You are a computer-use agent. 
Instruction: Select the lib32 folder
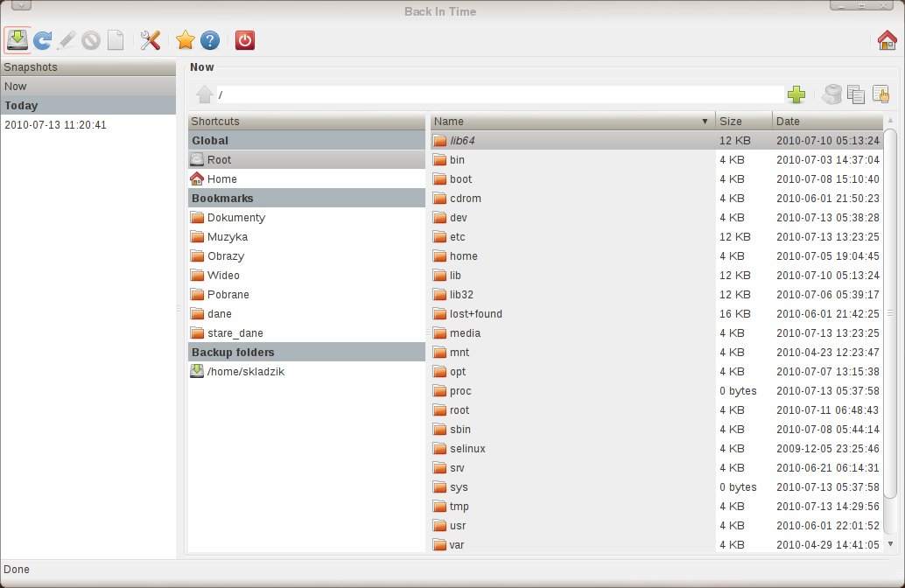click(x=656, y=294)
